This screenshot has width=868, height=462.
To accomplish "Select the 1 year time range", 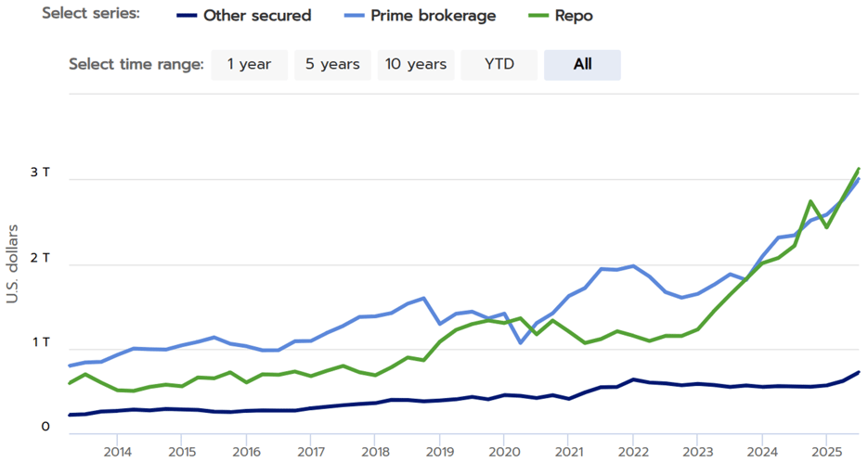I will click(249, 65).
